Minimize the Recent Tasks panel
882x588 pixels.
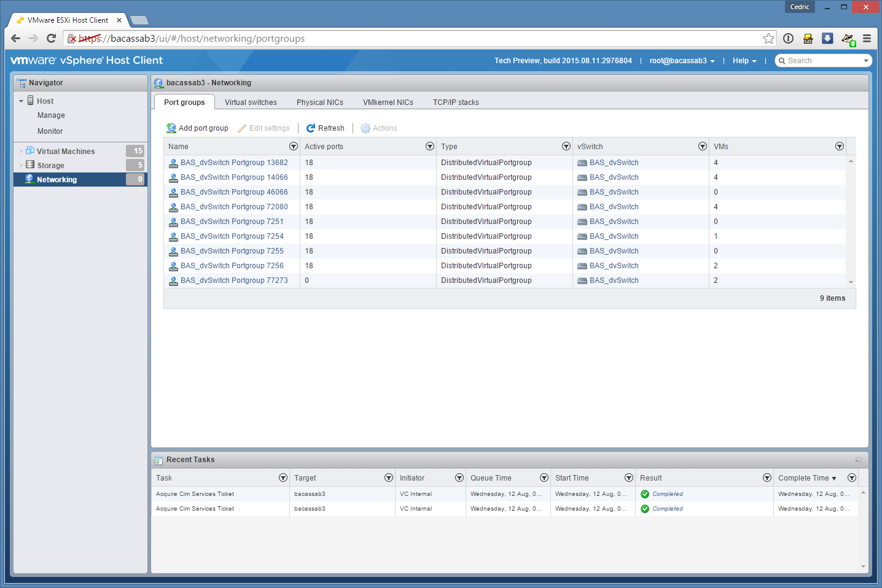[x=858, y=460]
